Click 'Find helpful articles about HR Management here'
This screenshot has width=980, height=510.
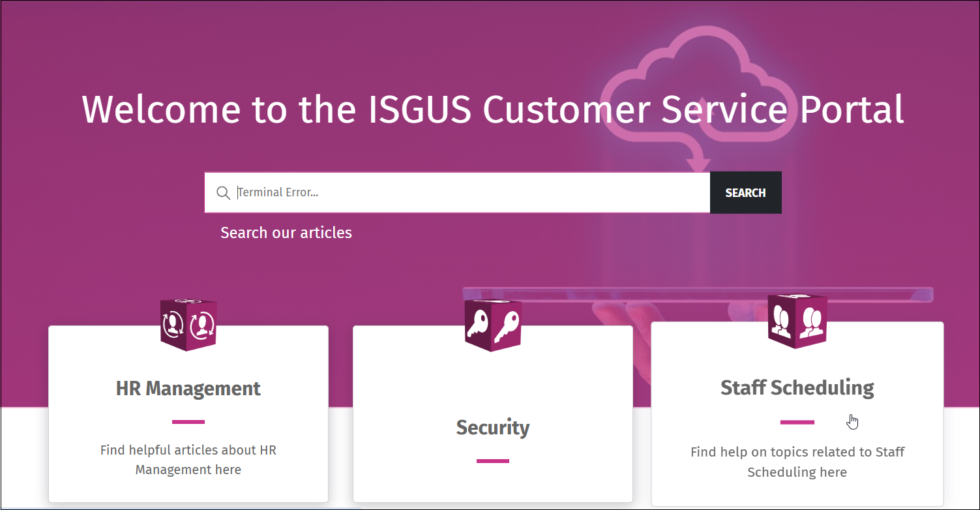(188, 460)
